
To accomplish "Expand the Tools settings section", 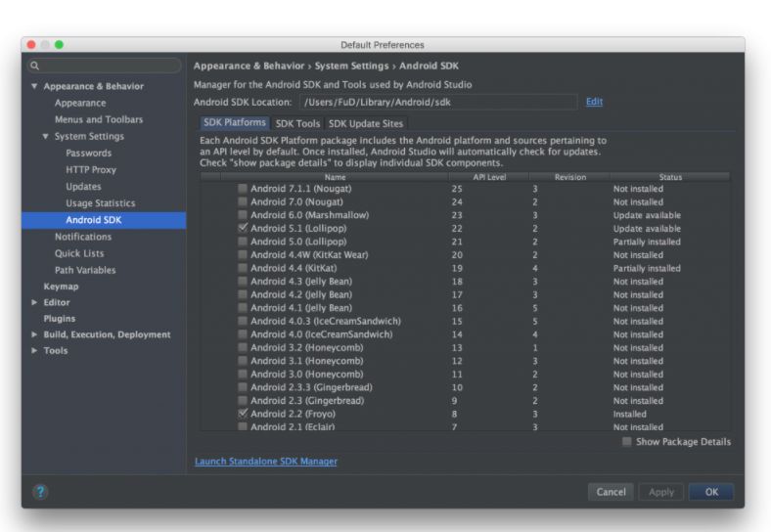I will pos(35,351).
